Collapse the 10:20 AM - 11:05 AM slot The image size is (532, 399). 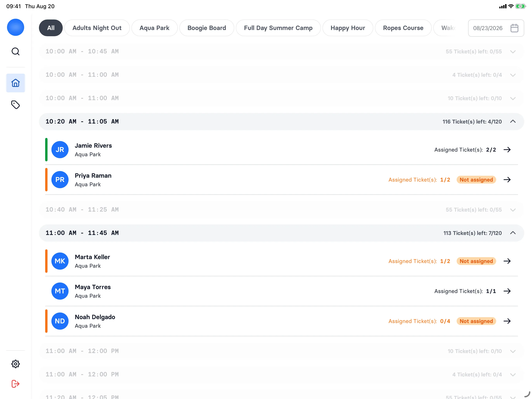pyautogui.click(x=281, y=122)
